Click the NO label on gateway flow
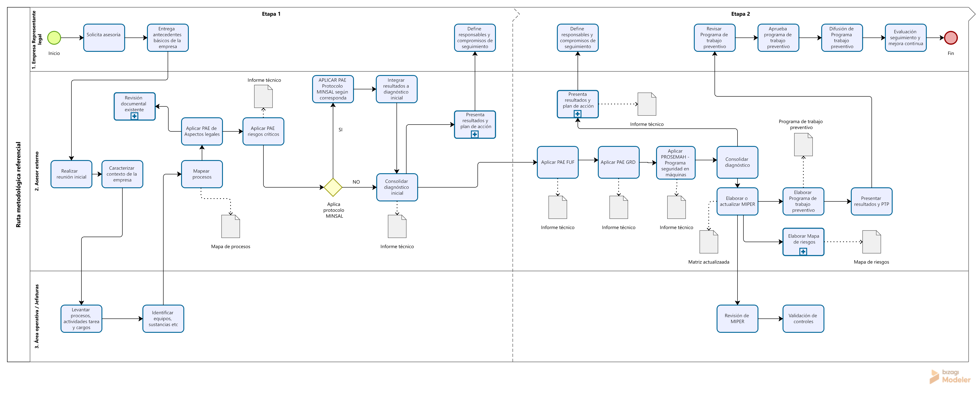This screenshot has width=980, height=416. pos(356,182)
